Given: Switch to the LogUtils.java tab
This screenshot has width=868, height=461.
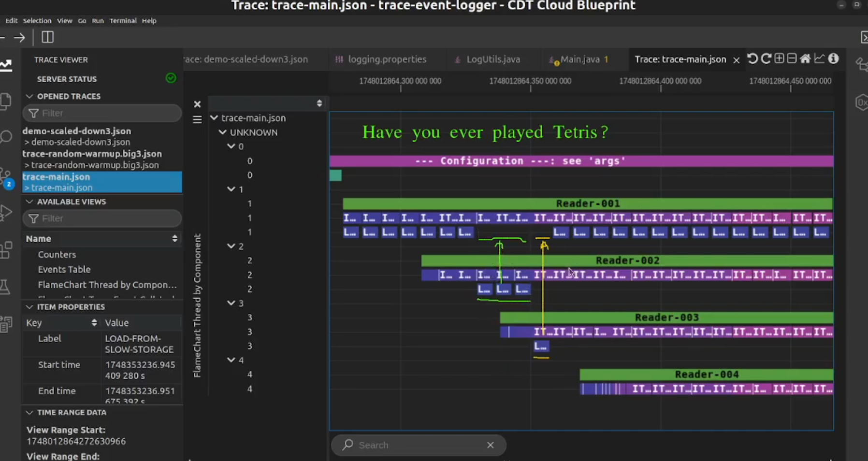Looking at the screenshot, I should pyautogui.click(x=493, y=59).
